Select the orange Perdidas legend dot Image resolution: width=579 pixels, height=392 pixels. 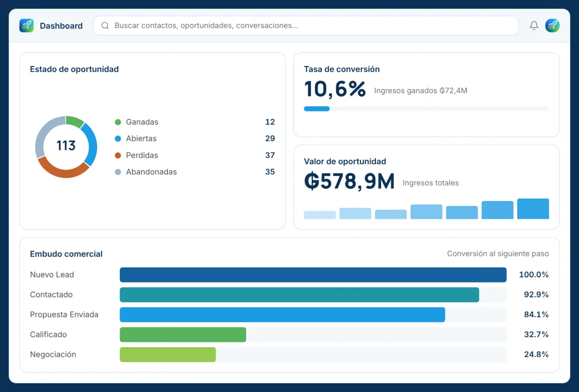pyautogui.click(x=118, y=155)
